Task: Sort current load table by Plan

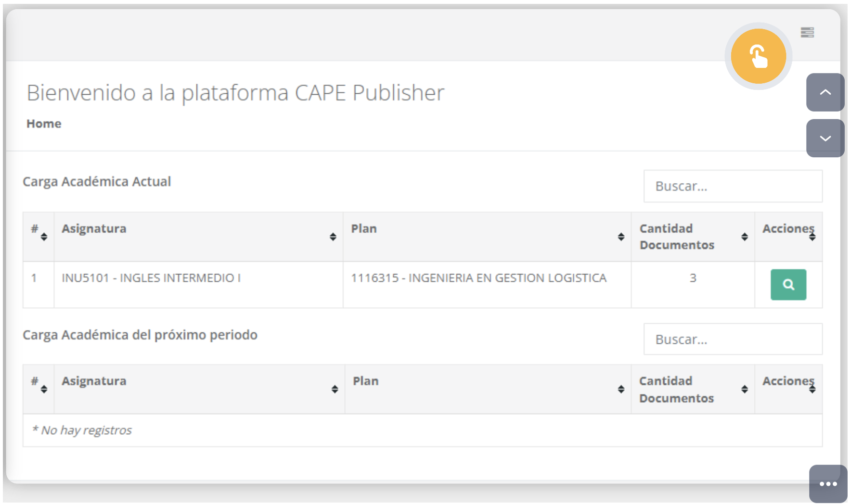Action: tap(487, 237)
